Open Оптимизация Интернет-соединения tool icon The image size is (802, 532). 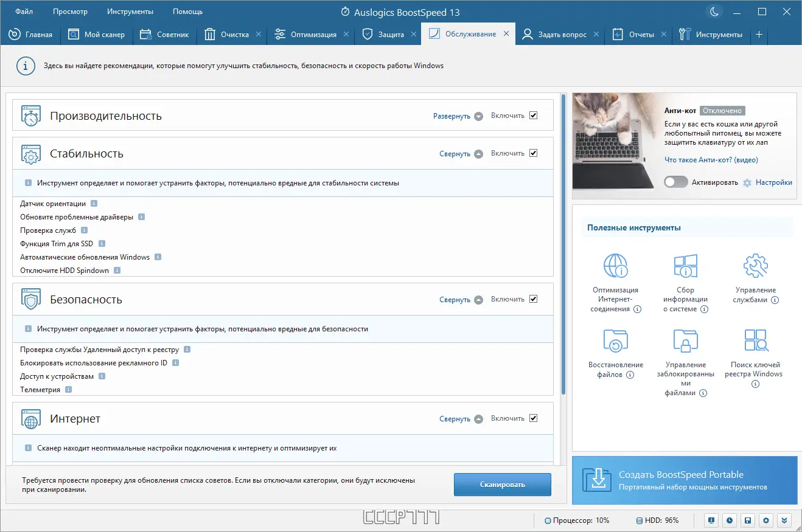click(615, 266)
